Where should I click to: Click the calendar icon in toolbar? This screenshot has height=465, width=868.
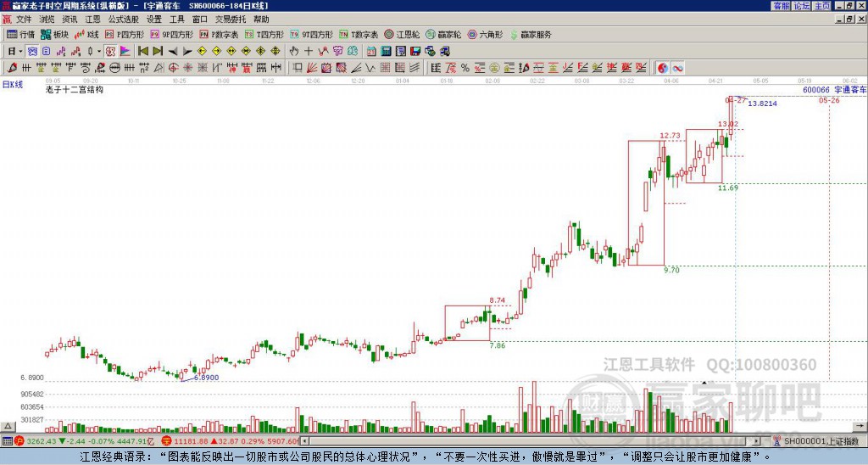[x=371, y=52]
